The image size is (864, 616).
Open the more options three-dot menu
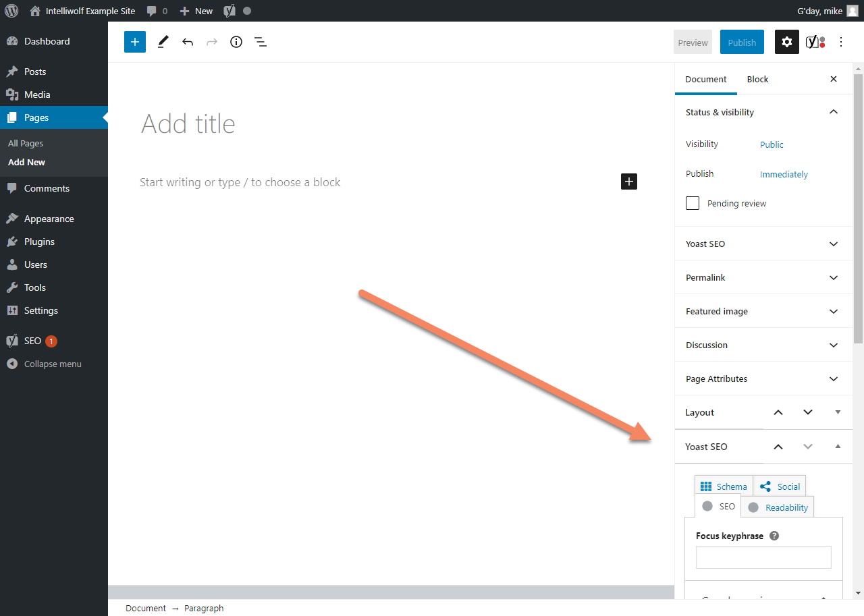click(x=841, y=42)
